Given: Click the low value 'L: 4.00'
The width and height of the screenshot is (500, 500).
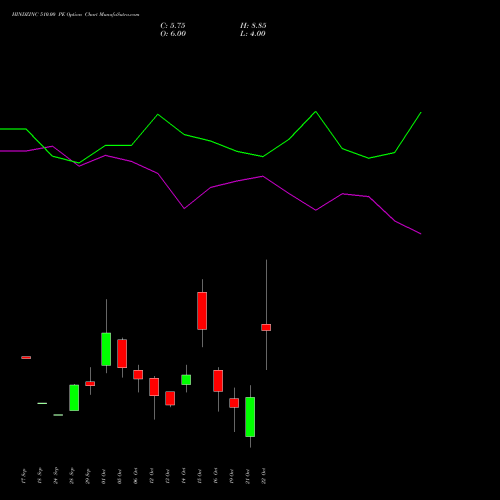Looking at the screenshot, I should [253, 34].
